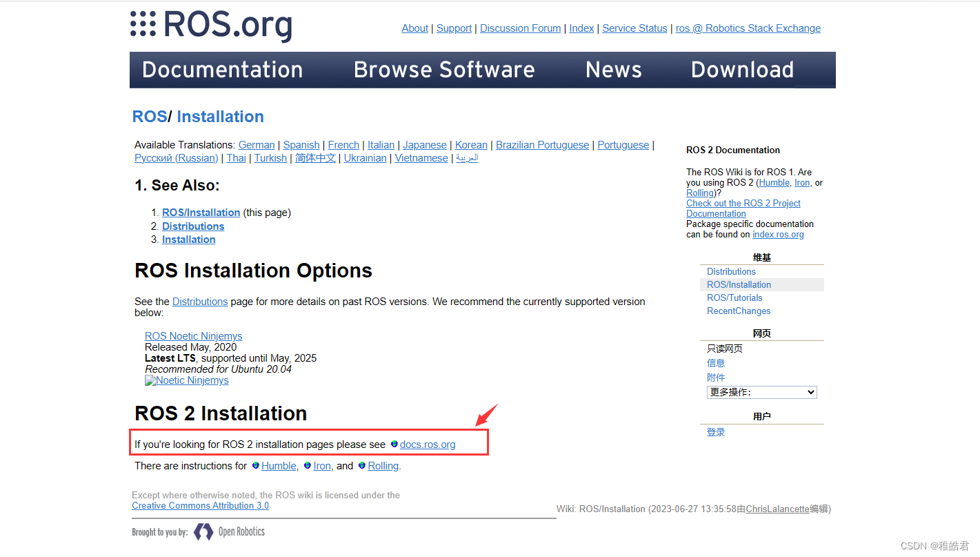
Task: Open the About link
Action: click(415, 28)
